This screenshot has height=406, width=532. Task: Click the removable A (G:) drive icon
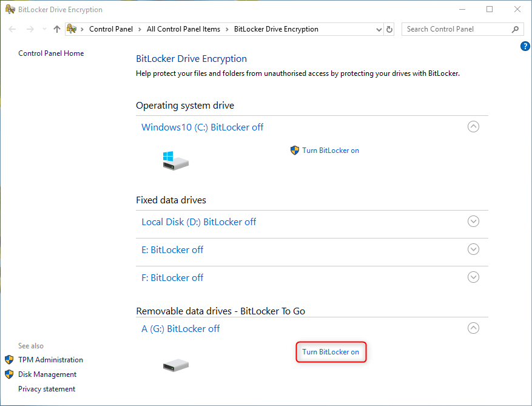[x=175, y=365]
